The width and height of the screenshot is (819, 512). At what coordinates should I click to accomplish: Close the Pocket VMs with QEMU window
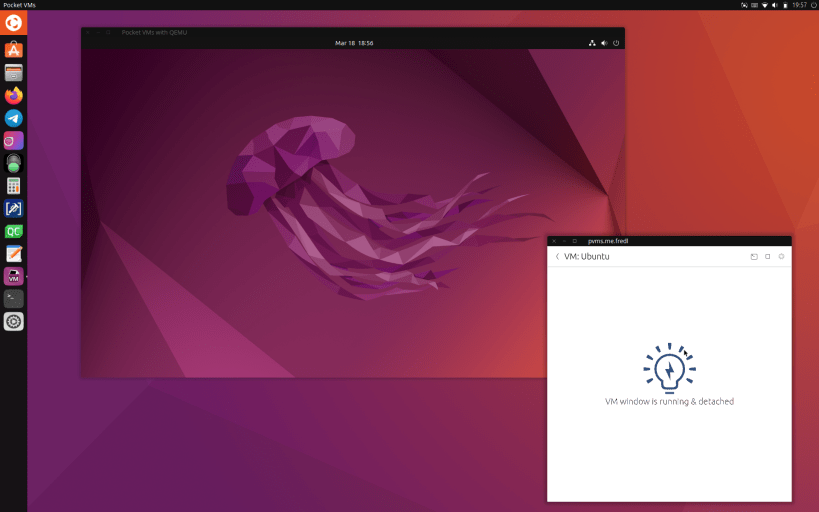pos(88,32)
